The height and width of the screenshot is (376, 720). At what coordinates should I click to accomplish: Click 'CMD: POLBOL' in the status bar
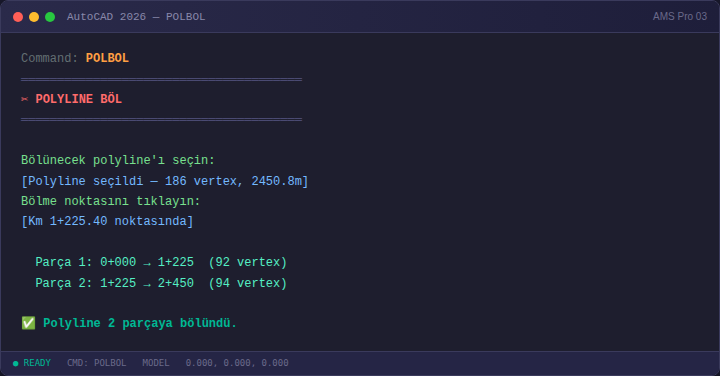point(96,363)
